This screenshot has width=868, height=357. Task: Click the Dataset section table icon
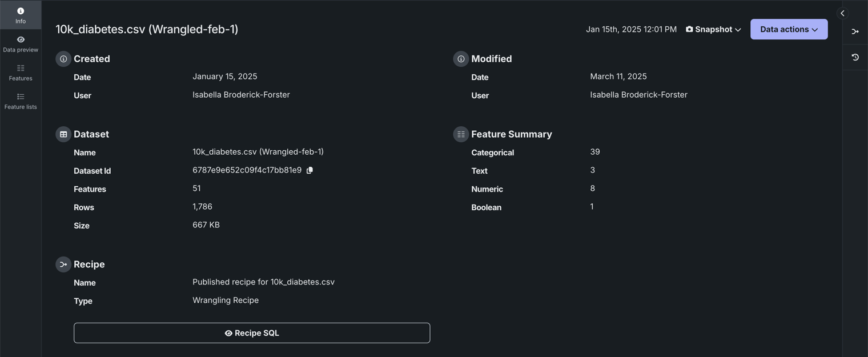63,134
